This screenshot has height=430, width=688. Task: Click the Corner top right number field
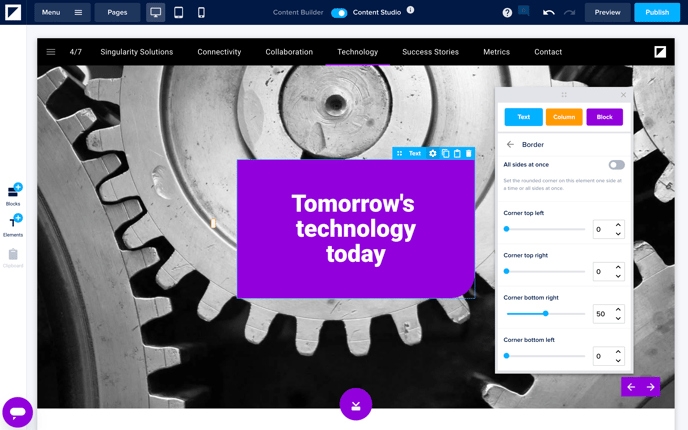[602, 272]
